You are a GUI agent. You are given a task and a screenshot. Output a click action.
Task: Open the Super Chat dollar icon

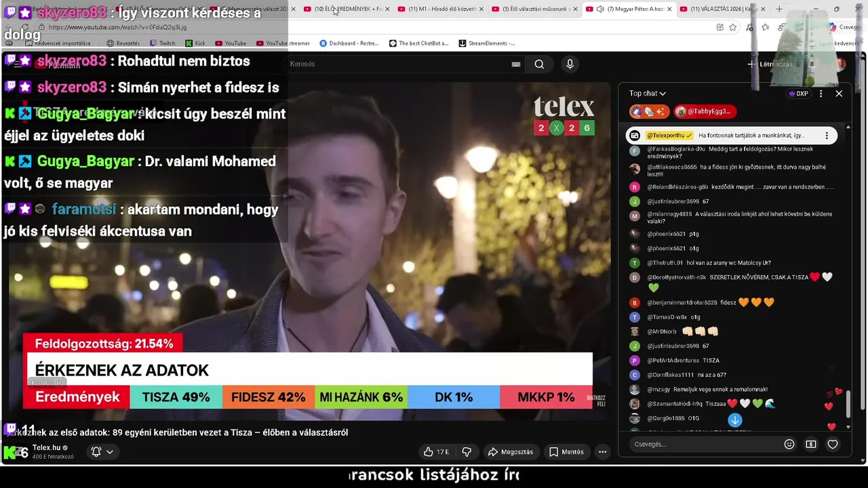[x=811, y=445]
